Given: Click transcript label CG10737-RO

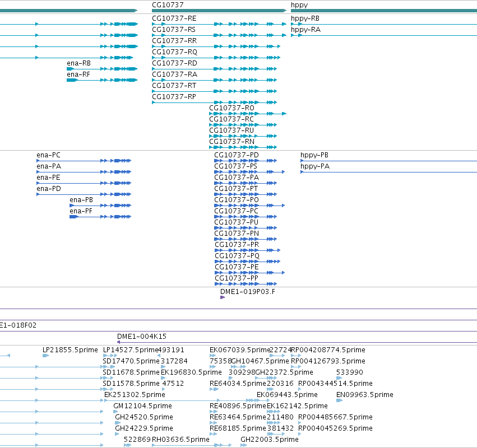Looking at the screenshot, I should (x=231, y=108).
